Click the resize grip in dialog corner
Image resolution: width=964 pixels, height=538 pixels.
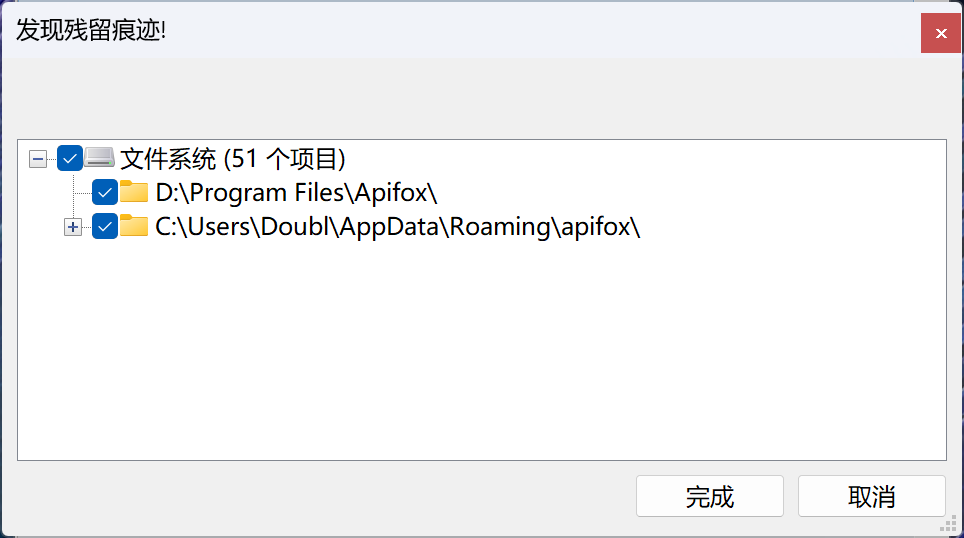[x=949, y=524]
